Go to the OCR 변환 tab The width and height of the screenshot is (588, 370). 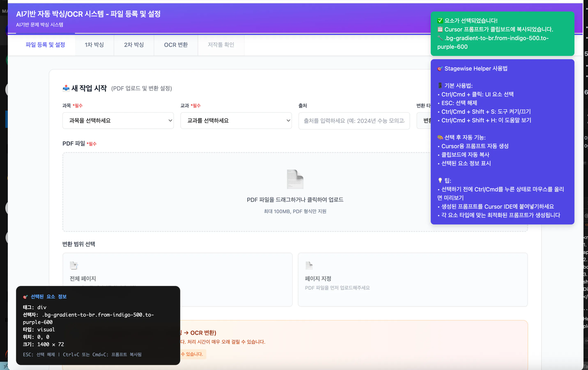[176, 45]
